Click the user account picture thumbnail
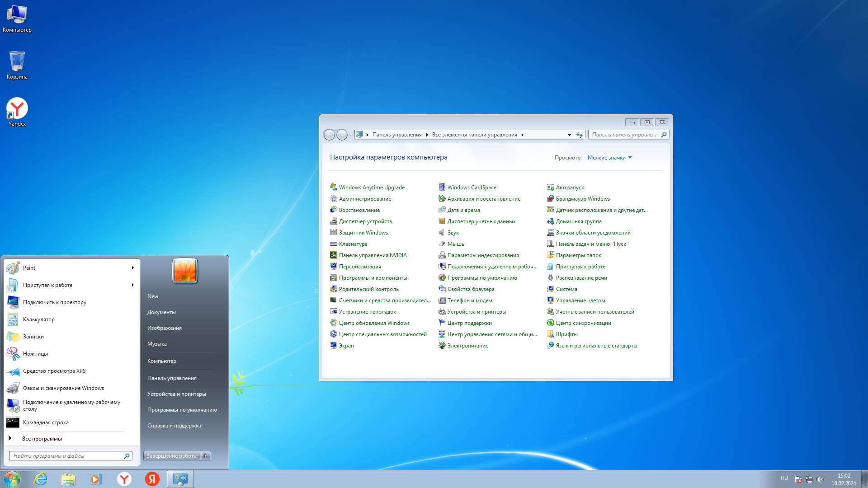Viewport: 868px width, 488px height. (x=185, y=271)
